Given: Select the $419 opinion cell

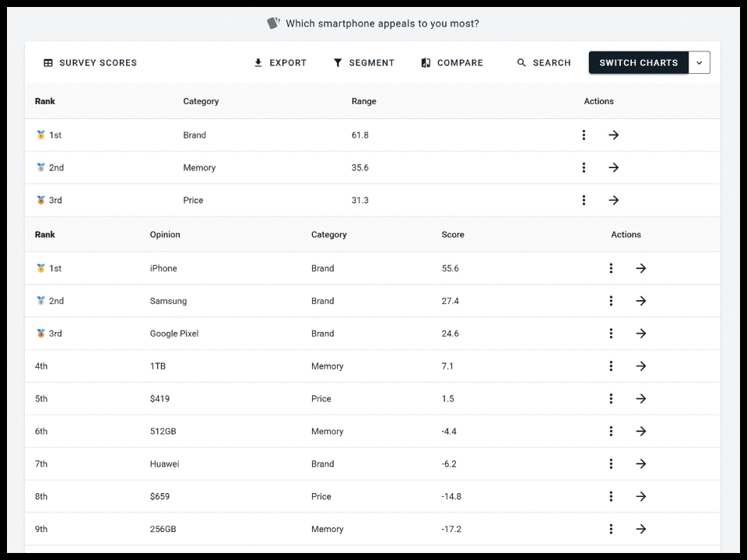Looking at the screenshot, I should click(x=160, y=398).
